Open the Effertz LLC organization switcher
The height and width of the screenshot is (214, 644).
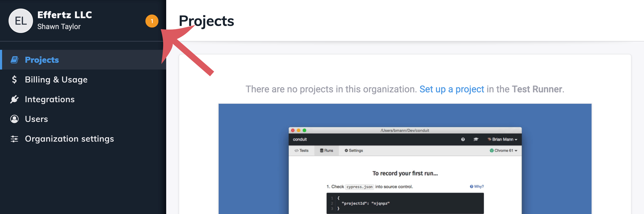pos(65,15)
